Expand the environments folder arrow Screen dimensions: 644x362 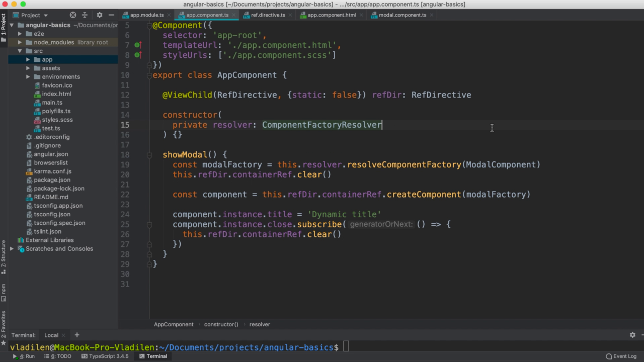tap(28, 76)
